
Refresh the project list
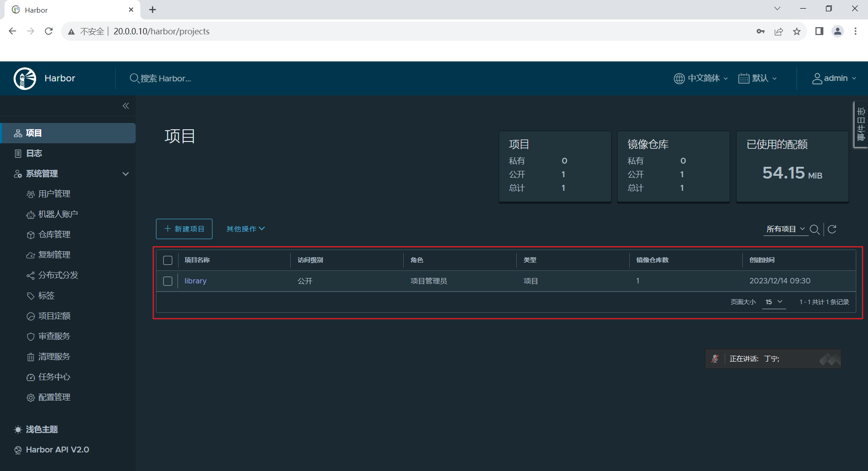(832, 229)
